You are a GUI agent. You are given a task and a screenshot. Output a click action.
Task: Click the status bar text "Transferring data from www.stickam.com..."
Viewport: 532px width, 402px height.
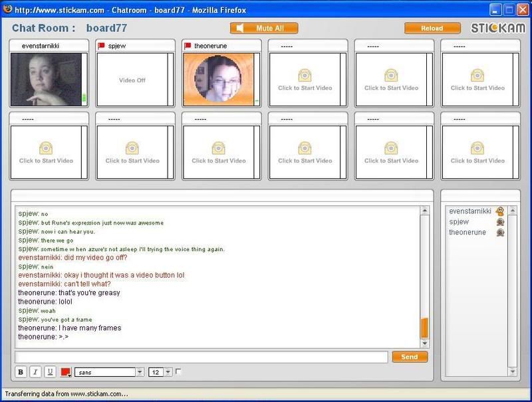pyautogui.click(x=66, y=394)
